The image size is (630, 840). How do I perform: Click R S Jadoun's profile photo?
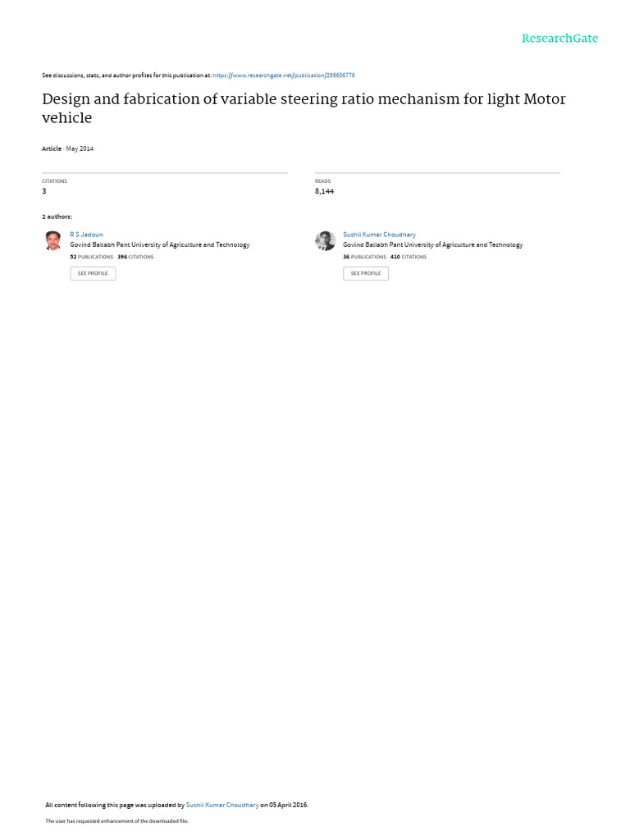53,240
